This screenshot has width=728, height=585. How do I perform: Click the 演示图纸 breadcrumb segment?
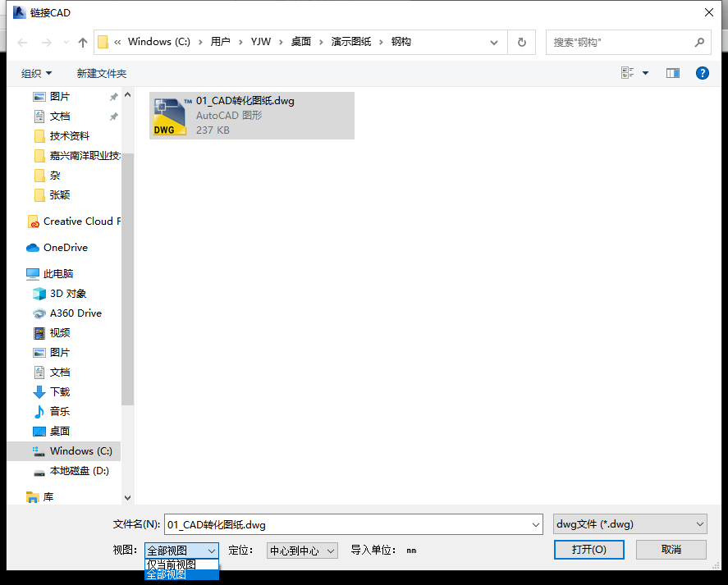(351, 42)
